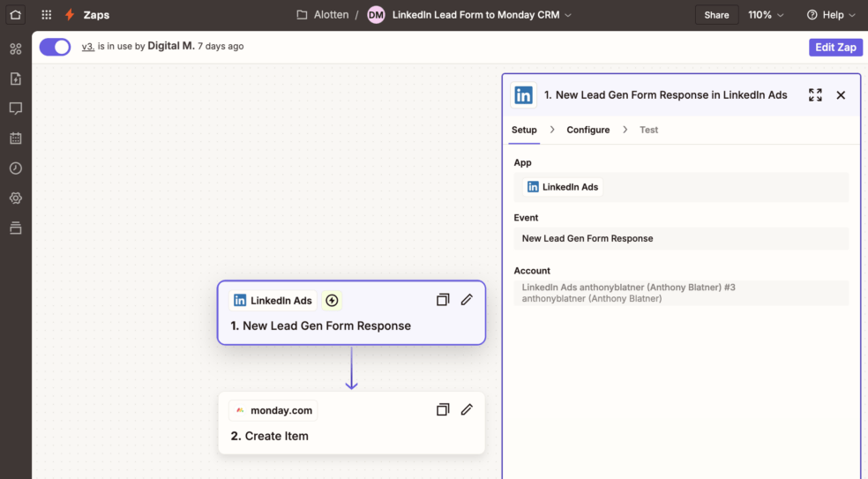Click the LinkedIn Ads app field
This screenshot has height=479, width=868.
681,187
